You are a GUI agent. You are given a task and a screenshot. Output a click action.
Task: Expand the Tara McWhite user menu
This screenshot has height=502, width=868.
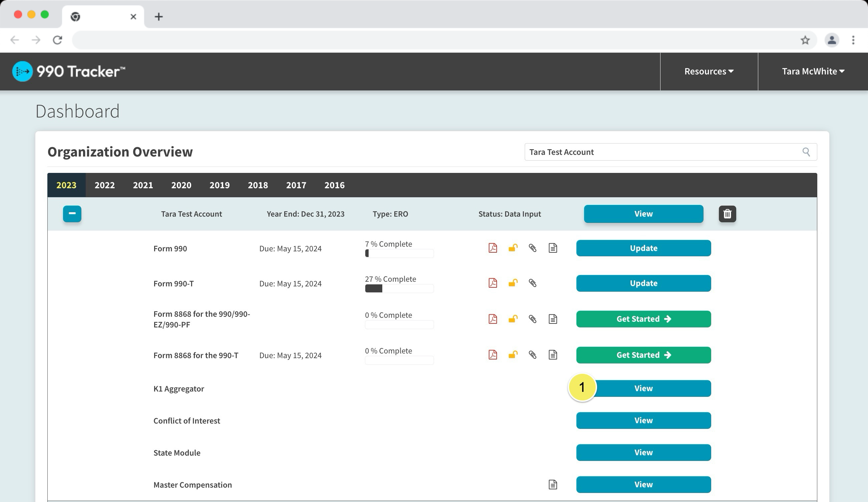pyautogui.click(x=813, y=71)
